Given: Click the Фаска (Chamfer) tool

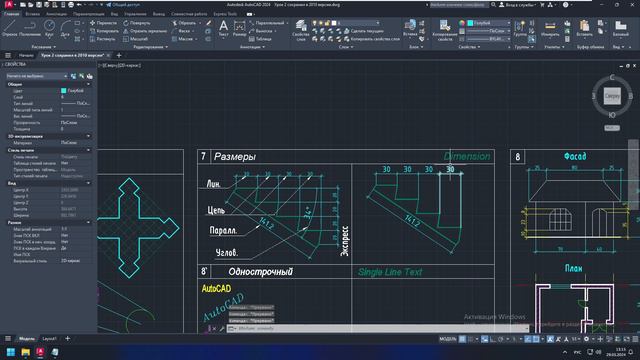Looking at the screenshot, I should 181,31.
